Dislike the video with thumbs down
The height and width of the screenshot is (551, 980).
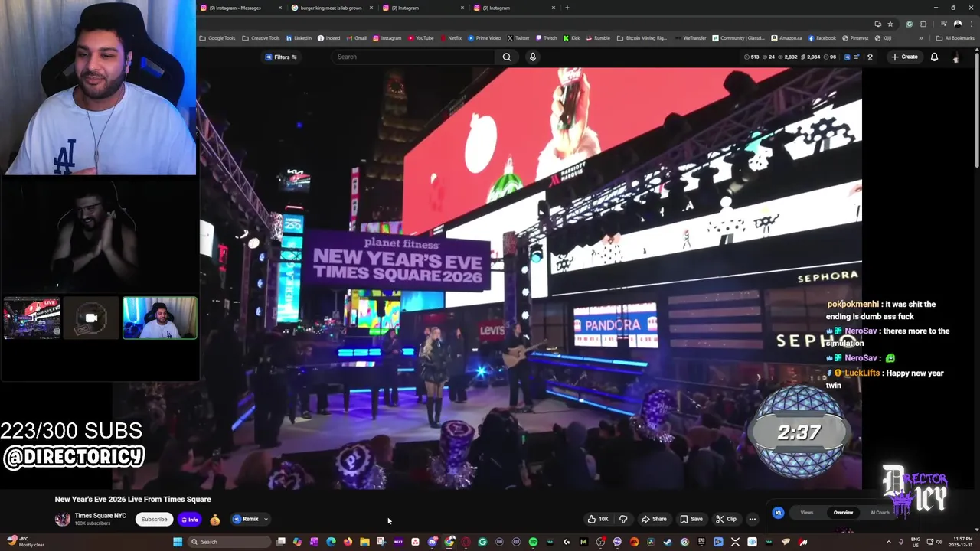pyautogui.click(x=623, y=519)
